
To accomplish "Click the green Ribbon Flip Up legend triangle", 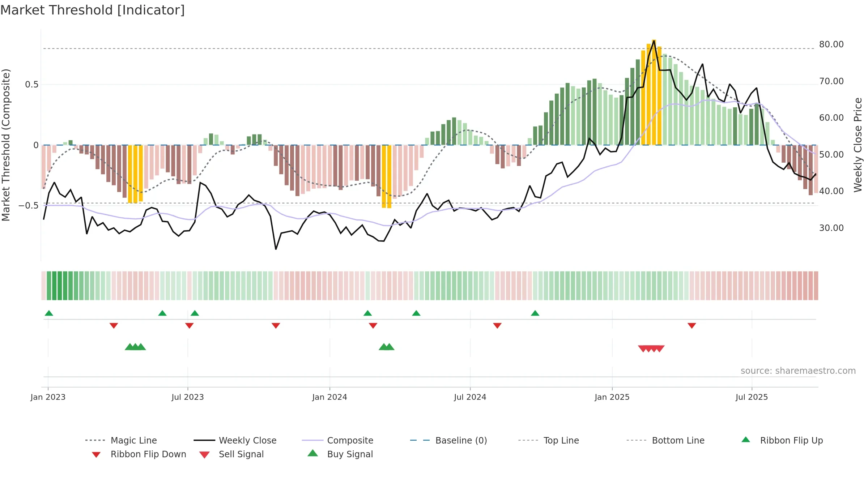I will (x=746, y=440).
